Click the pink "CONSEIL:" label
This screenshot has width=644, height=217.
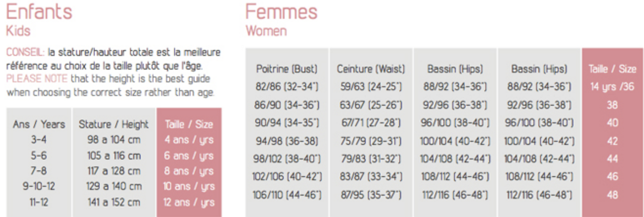[x=25, y=52]
